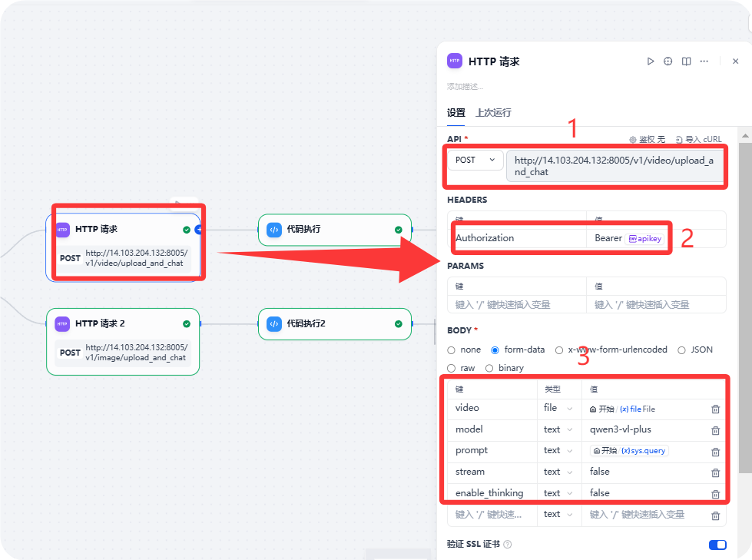Select the 代码执行2 node
Screen dimensions: 752x560
[335, 324]
